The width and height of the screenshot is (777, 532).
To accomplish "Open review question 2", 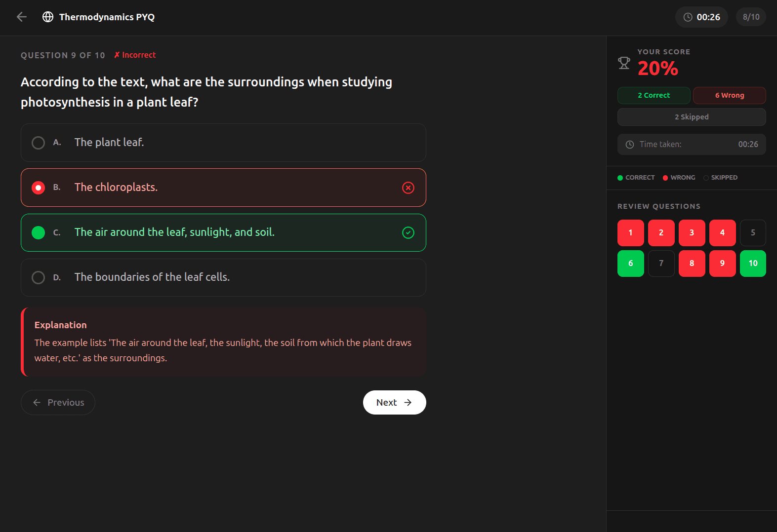I will tap(661, 233).
